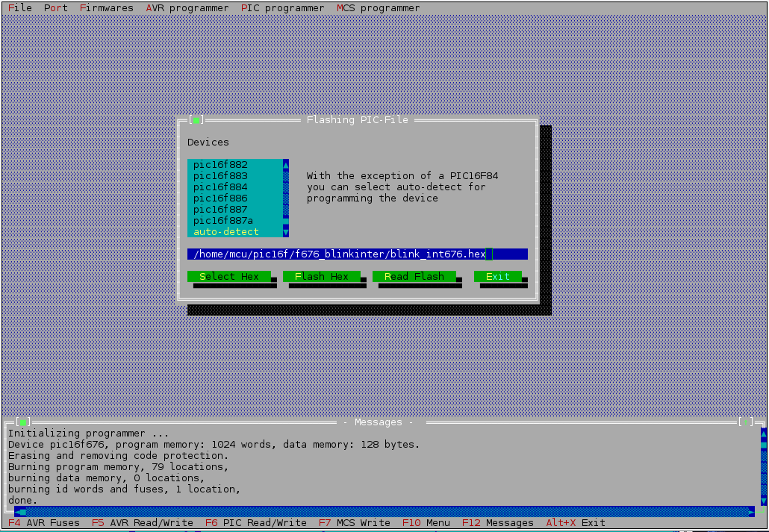Click the hex file path input field
This screenshot has height=532, width=769.
358,254
